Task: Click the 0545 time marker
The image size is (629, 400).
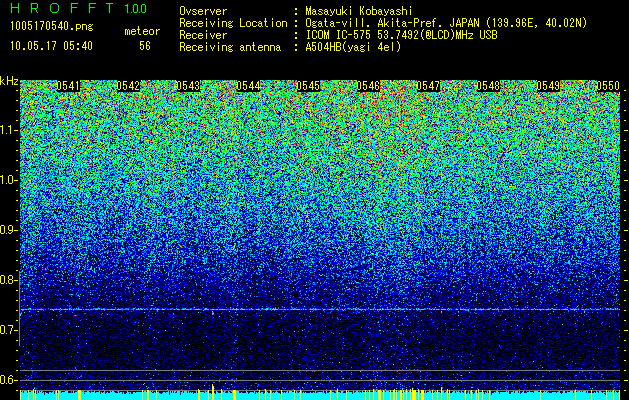Action: (x=308, y=85)
